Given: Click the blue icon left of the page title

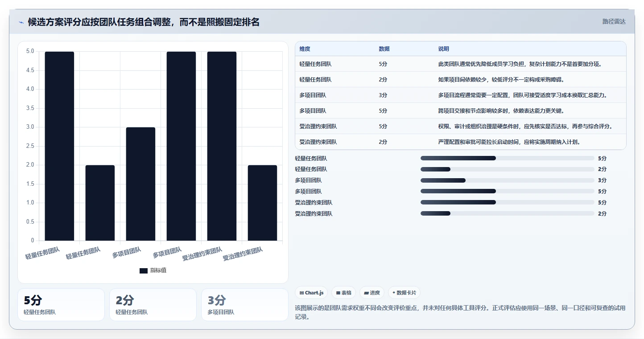Looking at the screenshot, I should (x=21, y=22).
